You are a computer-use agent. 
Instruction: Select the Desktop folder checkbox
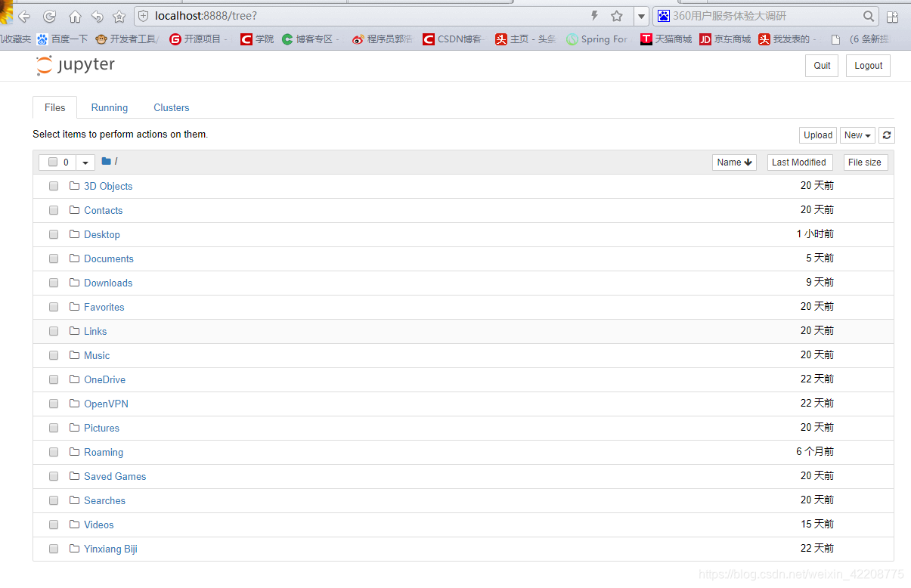coord(54,234)
